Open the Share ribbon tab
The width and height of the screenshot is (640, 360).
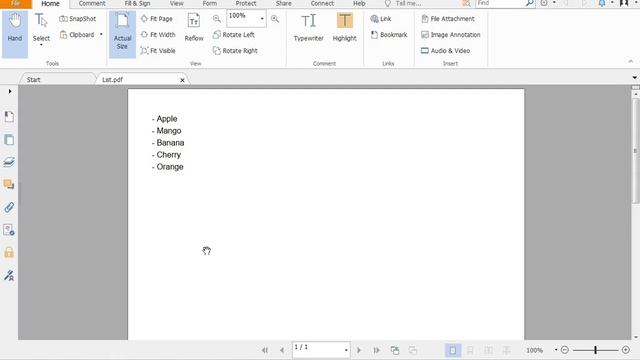283,3
